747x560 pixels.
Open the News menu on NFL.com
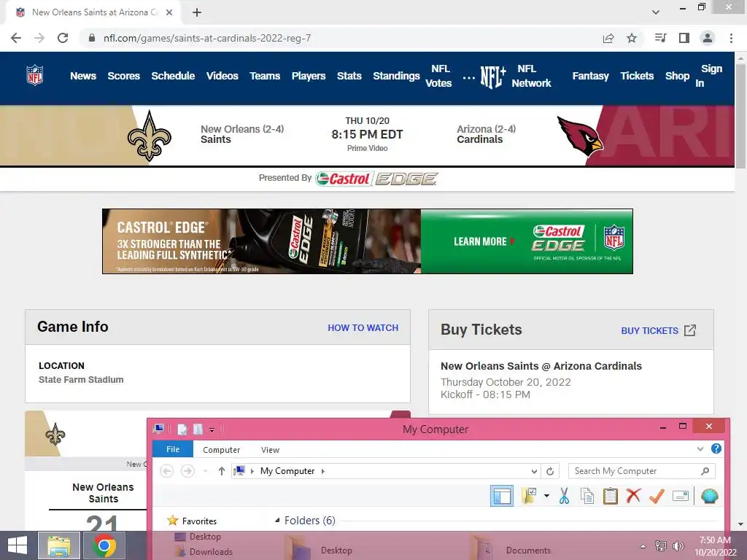pyautogui.click(x=83, y=76)
